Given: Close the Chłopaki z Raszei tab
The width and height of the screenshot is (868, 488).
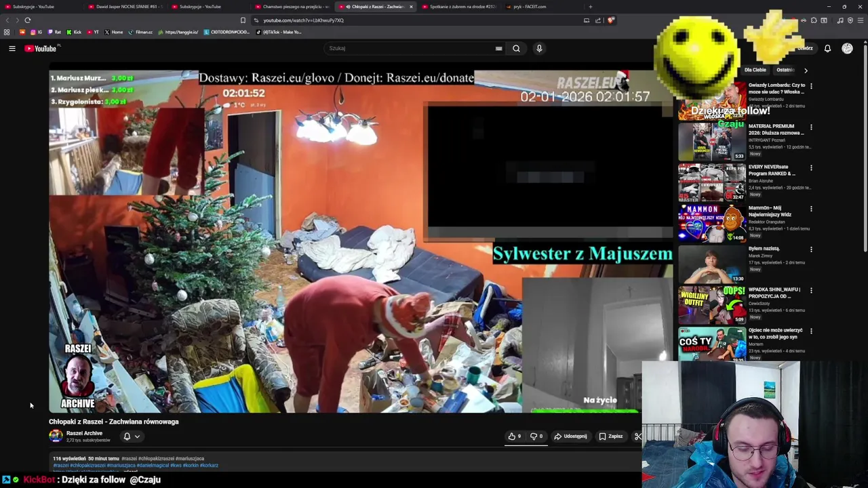Looking at the screenshot, I should coord(410,7).
